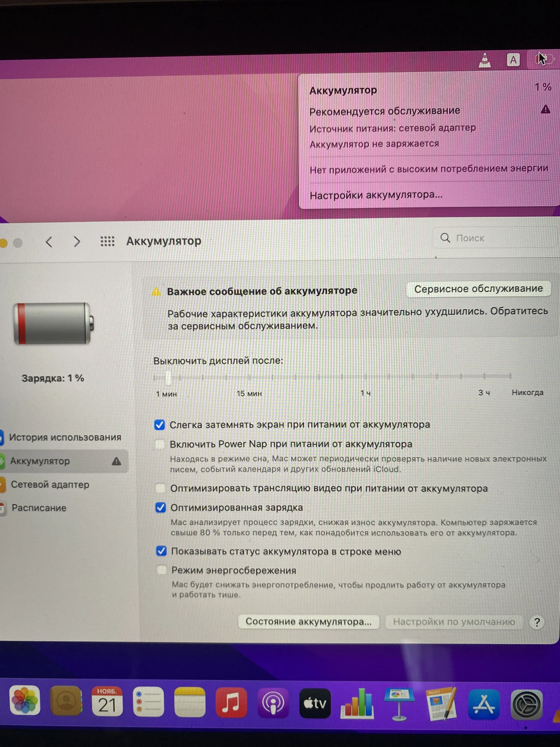Launch App Store from the Dock
The width and height of the screenshot is (560, 747).
[x=484, y=704]
